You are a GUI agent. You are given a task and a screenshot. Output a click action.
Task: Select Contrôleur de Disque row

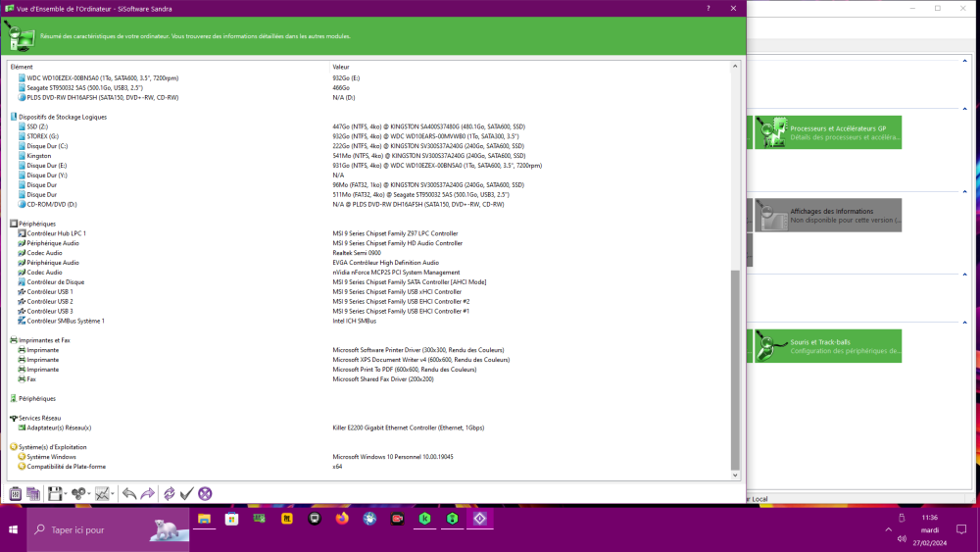[368, 282]
